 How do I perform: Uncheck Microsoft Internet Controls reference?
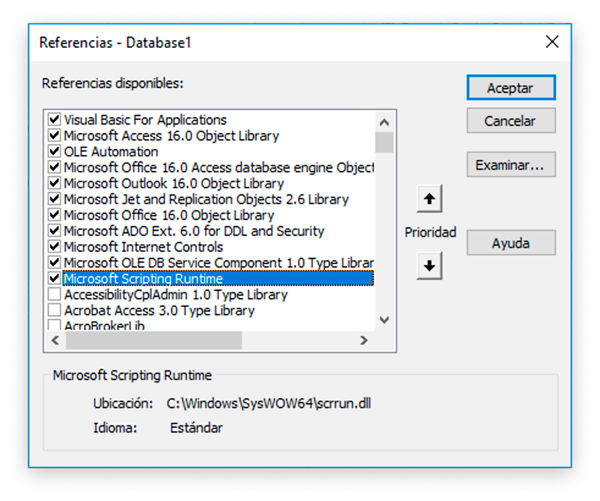(55, 247)
